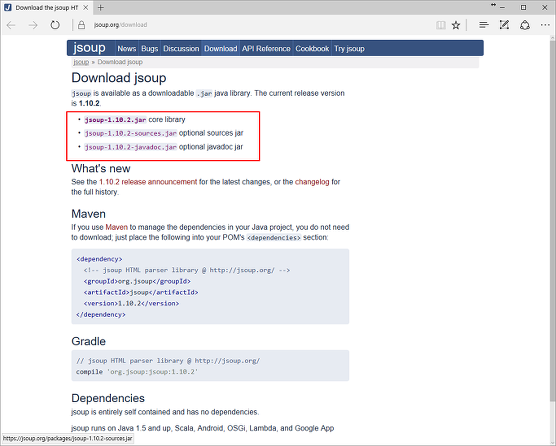Viewport: 556px width, 446px height.
Task: Open the Hub lines icon
Action: point(484,25)
